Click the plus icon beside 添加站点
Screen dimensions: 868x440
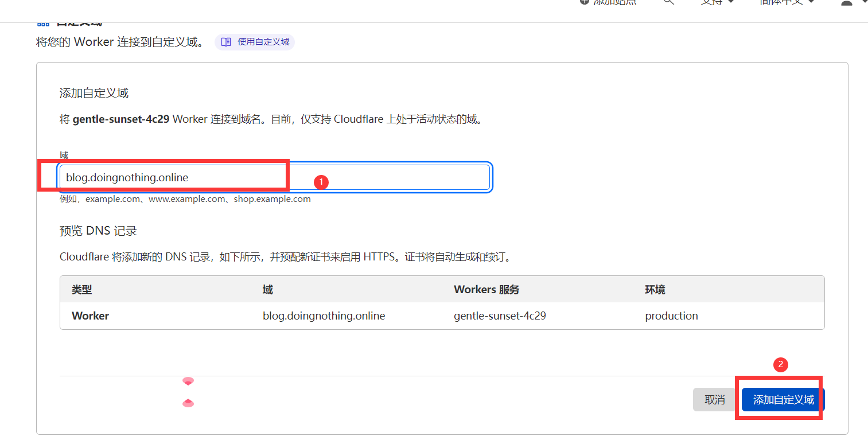585,2
